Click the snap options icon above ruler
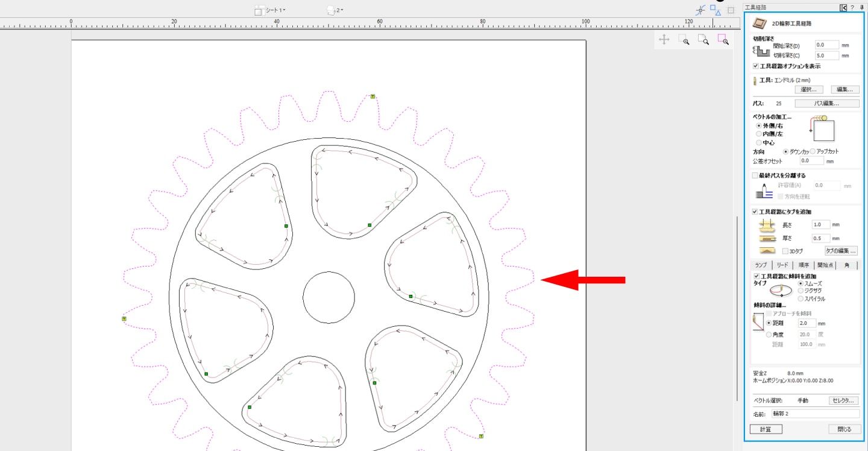The height and width of the screenshot is (451, 868). click(700, 10)
